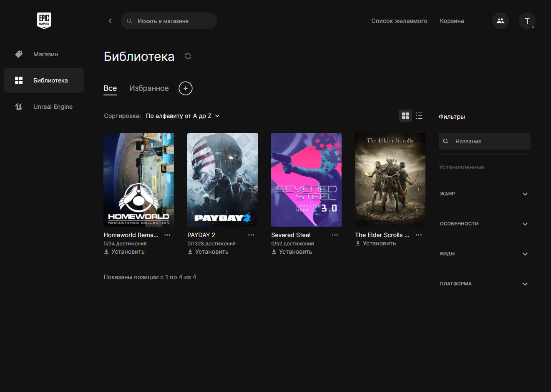Click the Homeworld Rema... title
The image size is (551, 392).
[x=131, y=235]
